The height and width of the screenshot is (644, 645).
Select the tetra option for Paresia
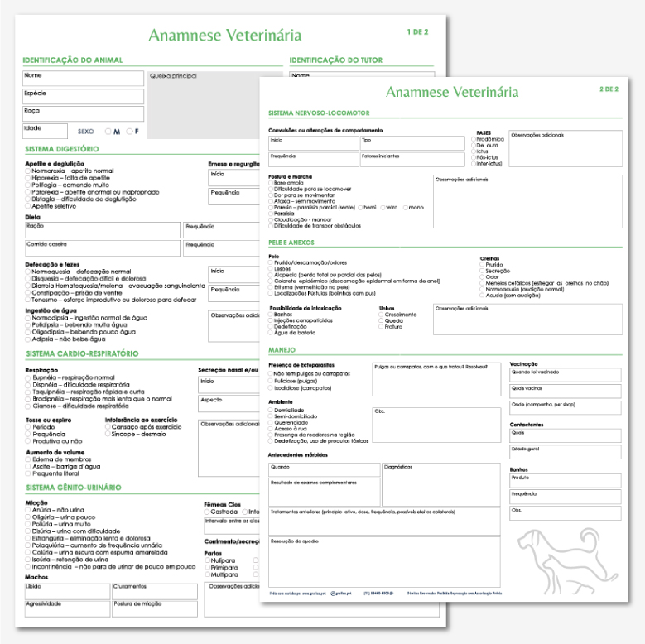(383, 208)
